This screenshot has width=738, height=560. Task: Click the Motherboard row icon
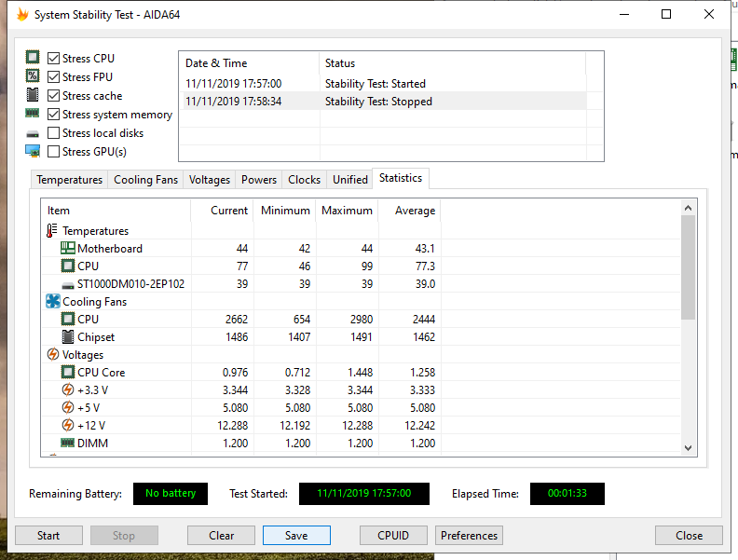pyautogui.click(x=68, y=248)
